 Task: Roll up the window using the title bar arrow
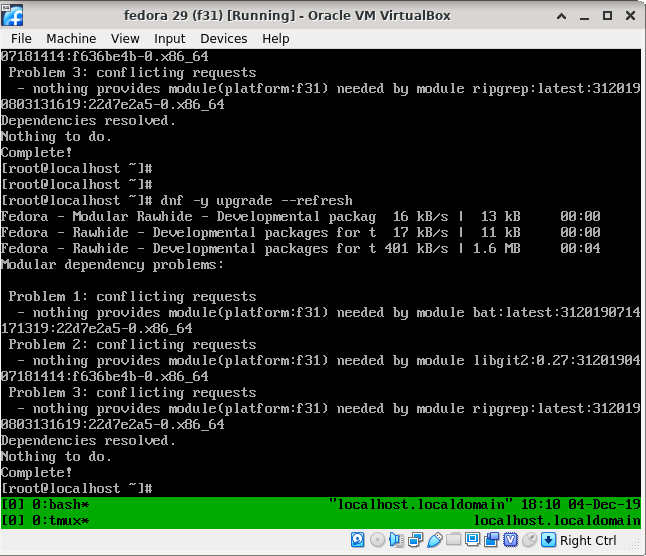pyautogui.click(x=561, y=16)
